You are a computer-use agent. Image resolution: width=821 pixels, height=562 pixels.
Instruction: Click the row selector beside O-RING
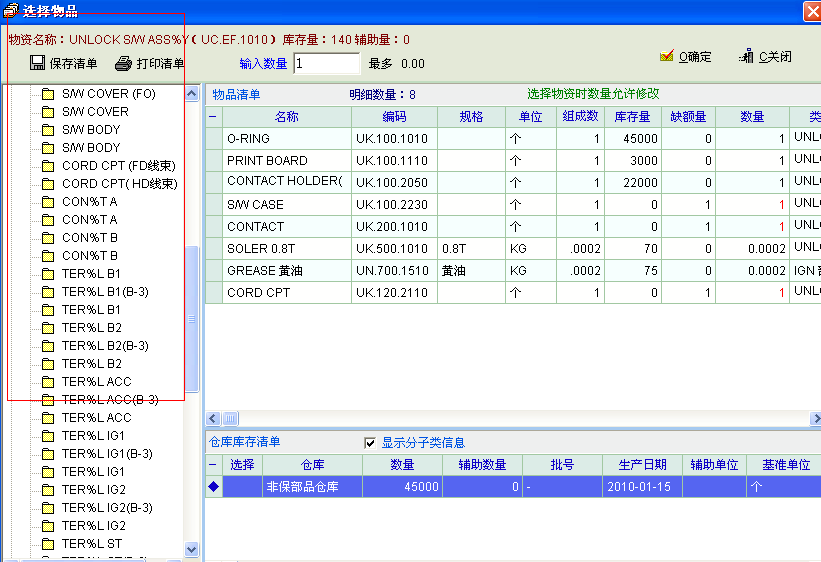coord(213,139)
